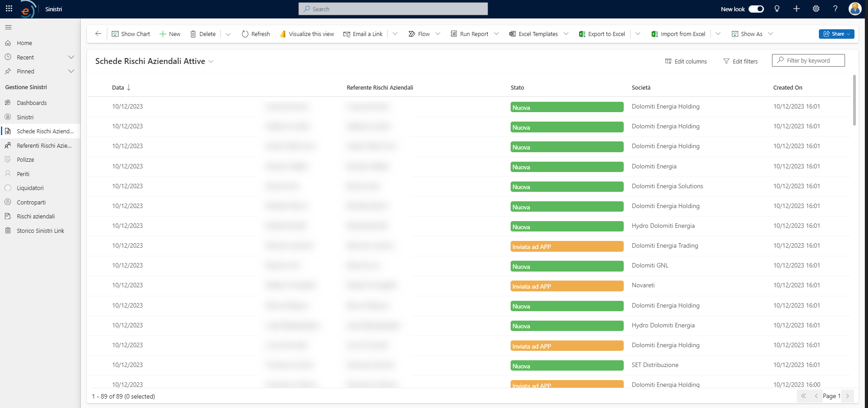
Task: Open the user profile avatar
Action: click(855, 9)
